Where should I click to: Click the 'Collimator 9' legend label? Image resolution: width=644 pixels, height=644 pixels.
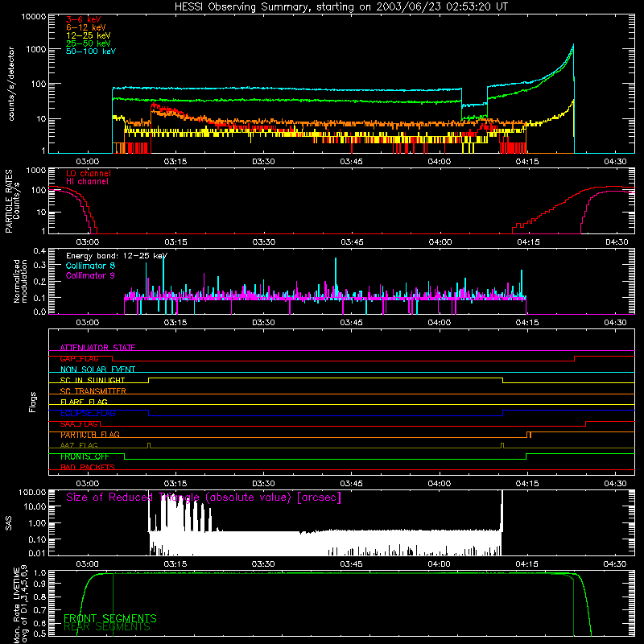(90, 275)
